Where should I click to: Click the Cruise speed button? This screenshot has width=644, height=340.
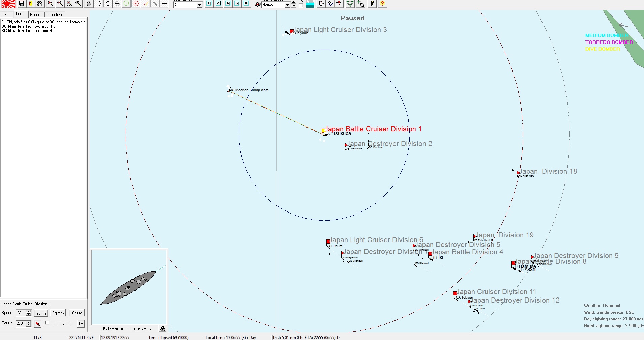[77, 313]
